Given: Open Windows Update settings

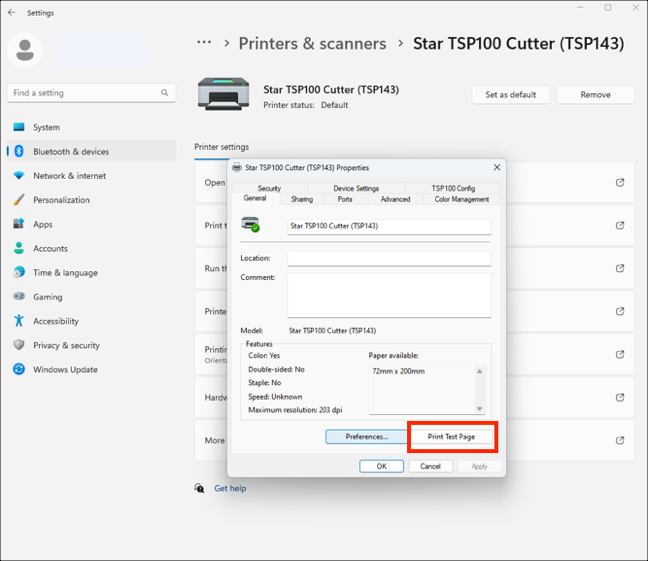Looking at the screenshot, I should pyautogui.click(x=92, y=369).
